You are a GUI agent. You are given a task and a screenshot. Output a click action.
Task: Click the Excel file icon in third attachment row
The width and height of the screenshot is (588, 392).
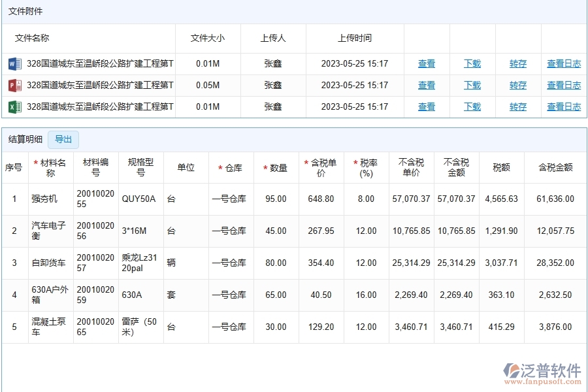[14, 107]
